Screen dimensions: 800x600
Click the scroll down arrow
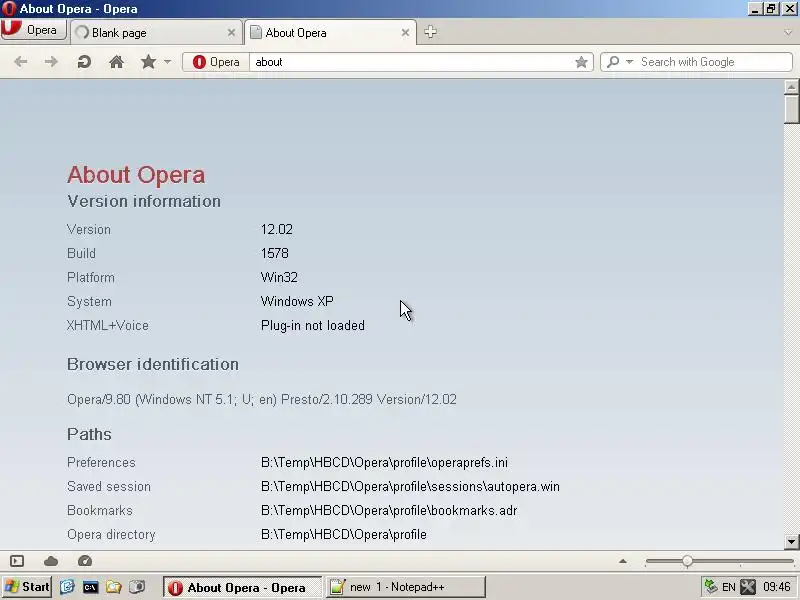click(791, 541)
